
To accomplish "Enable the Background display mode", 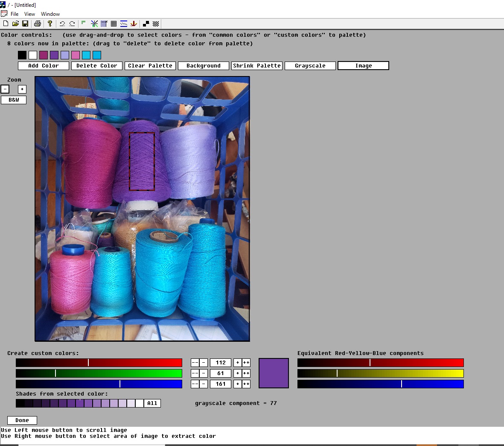I will [x=203, y=65].
